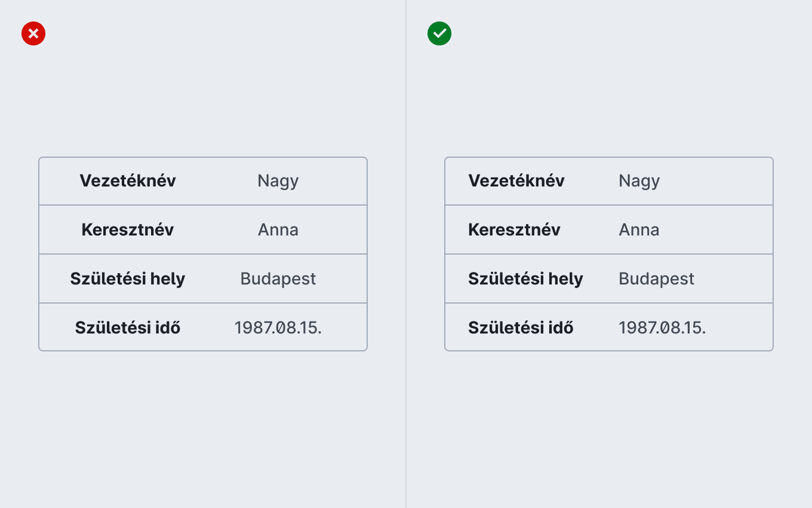Select centered Nagy value in left table

[x=278, y=181]
